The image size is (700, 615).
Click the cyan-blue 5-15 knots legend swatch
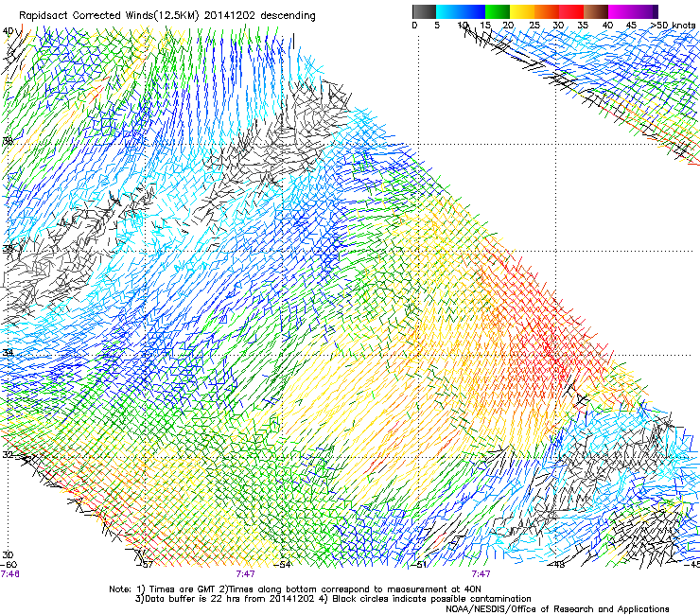pyautogui.click(x=461, y=11)
